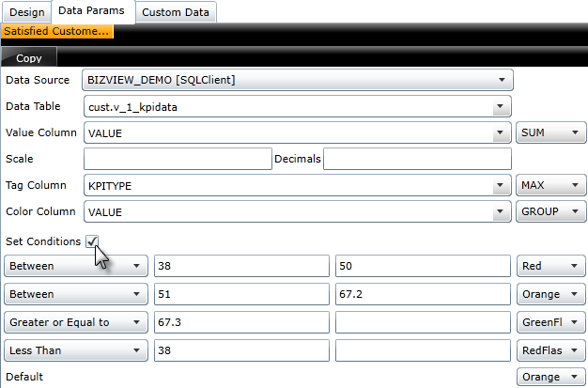Click the Copy button
The image size is (588, 388).
click(29, 57)
